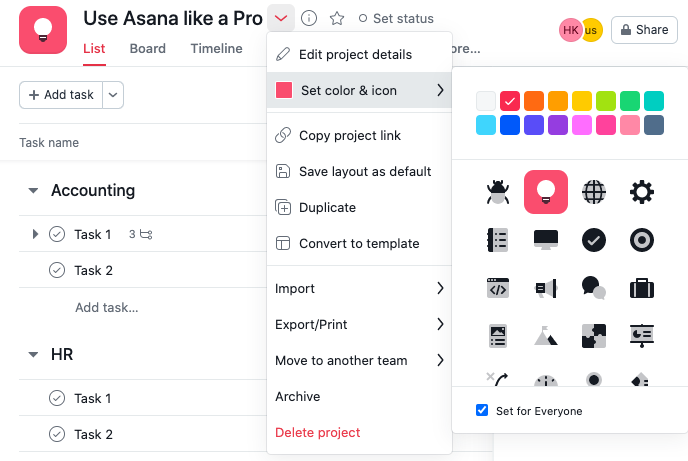688x461 pixels.
Task: Pick the puzzle piece project icon
Action: coord(594,336)
